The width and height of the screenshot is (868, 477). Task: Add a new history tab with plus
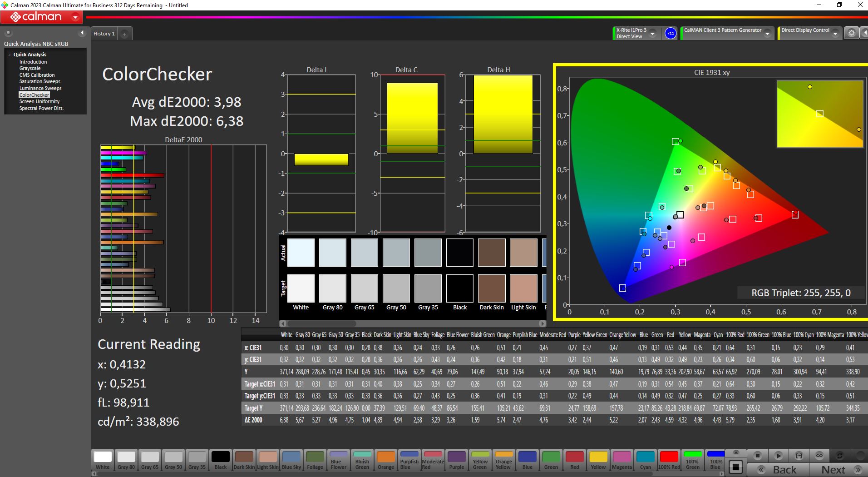click(x=124, y=34)
